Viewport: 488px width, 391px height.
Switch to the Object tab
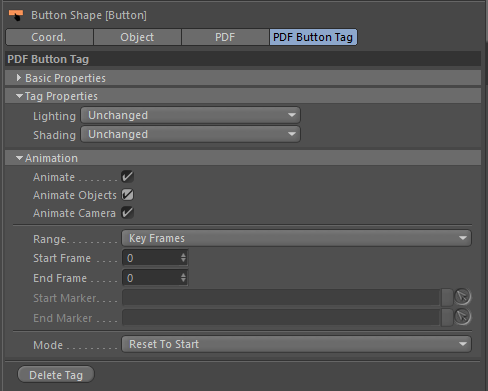click(x=137, y=37)
